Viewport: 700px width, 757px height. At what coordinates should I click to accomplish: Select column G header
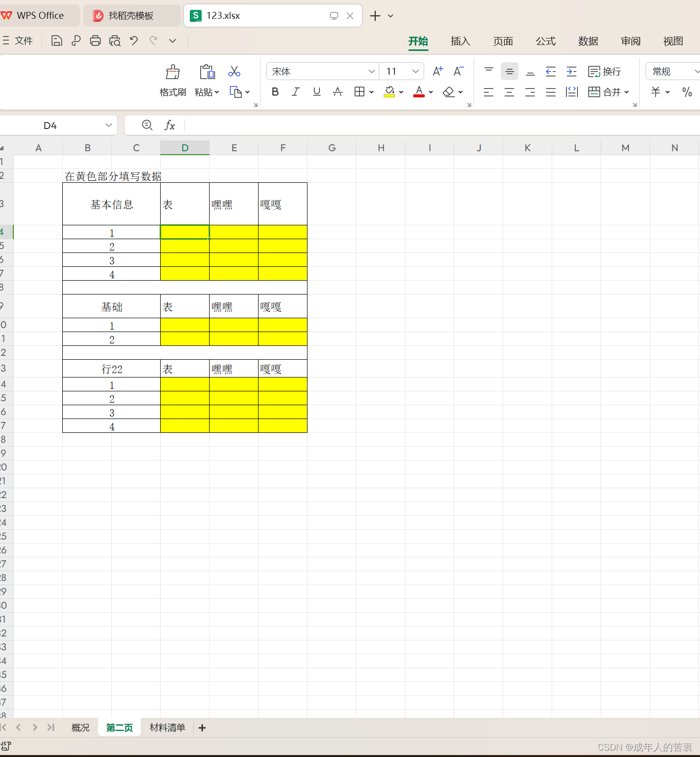click(332, 148)
